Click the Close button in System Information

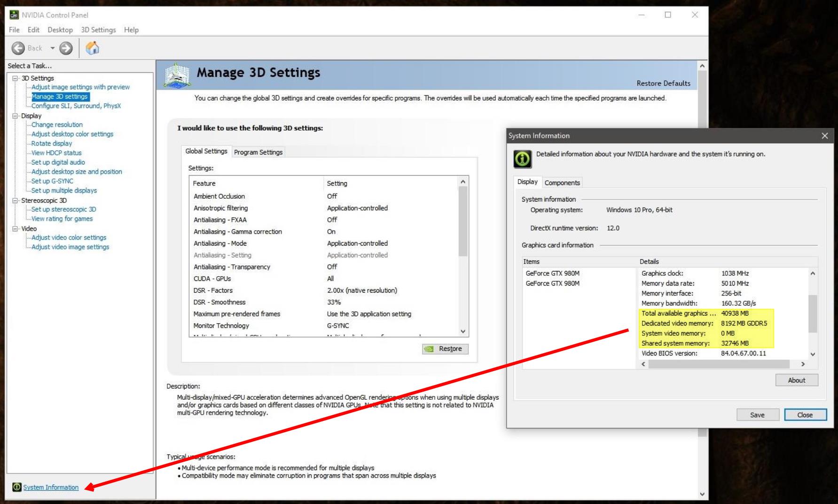(805, 415)
